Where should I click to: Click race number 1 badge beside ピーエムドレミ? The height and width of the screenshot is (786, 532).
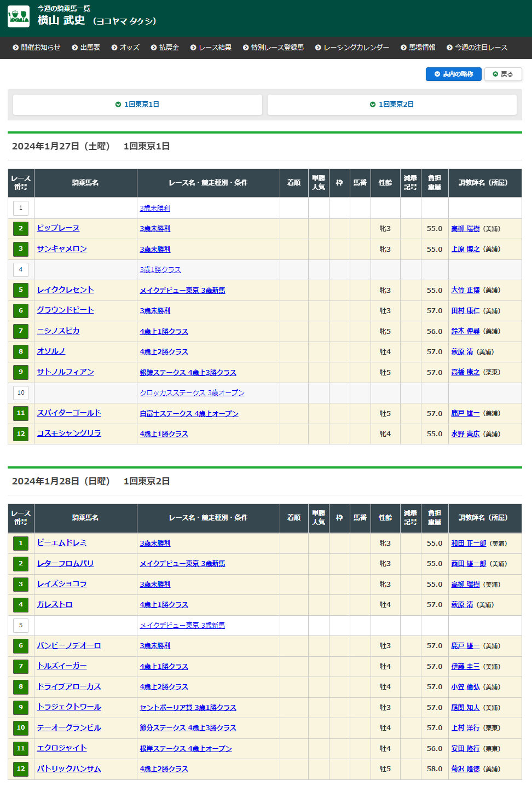[21, 543]
